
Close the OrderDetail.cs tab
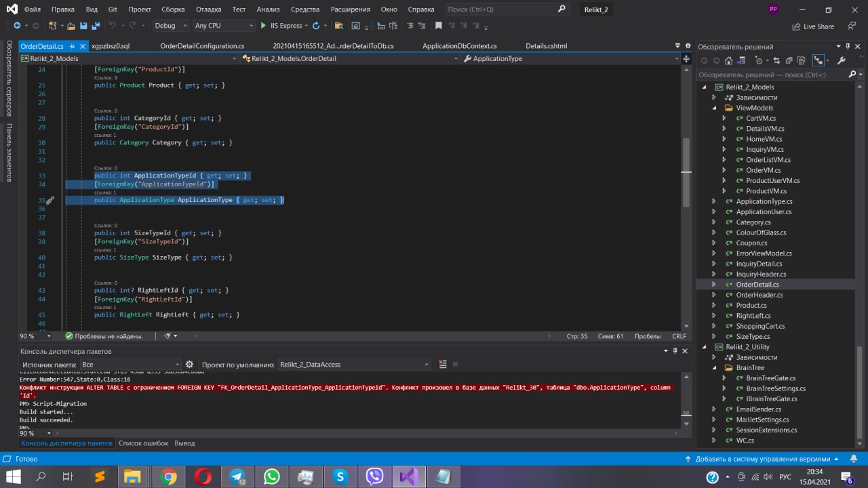tap(83, 46)
